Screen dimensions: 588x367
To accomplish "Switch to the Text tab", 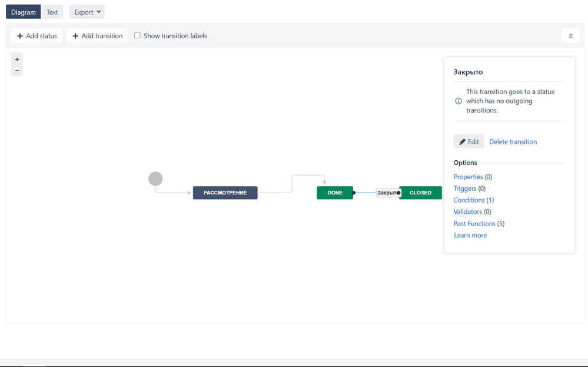I will point(52,12).
